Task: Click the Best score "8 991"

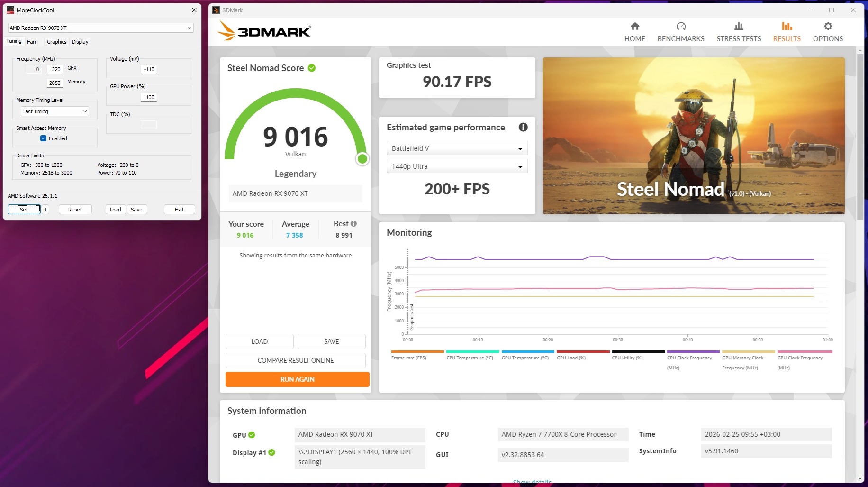Action: pyautogui.click(x=344, y=235)
